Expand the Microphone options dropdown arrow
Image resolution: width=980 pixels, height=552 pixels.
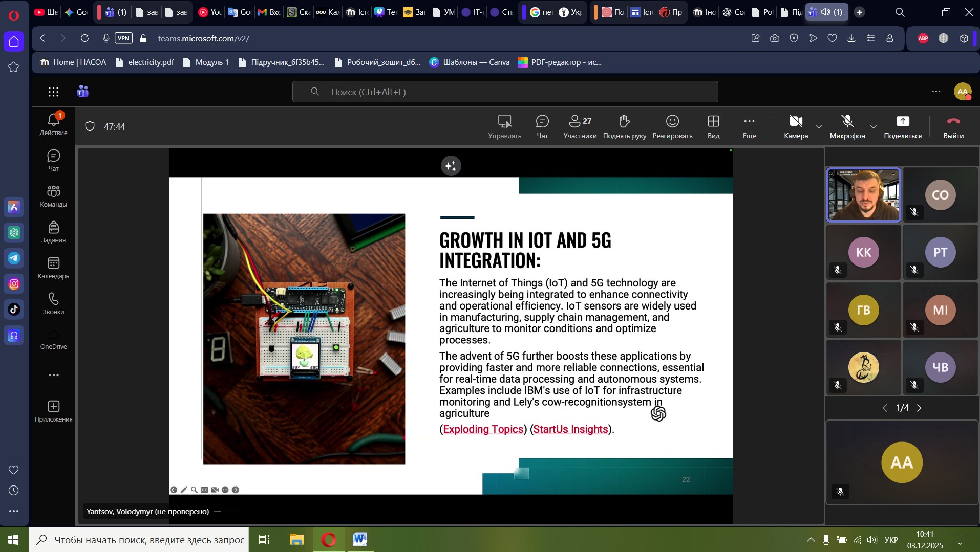tap(873, 127)
